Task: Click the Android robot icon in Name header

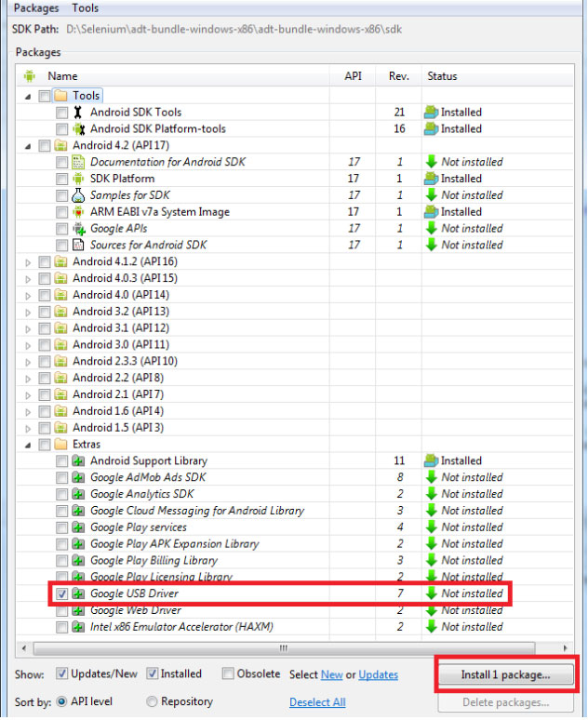Action: 29,76
